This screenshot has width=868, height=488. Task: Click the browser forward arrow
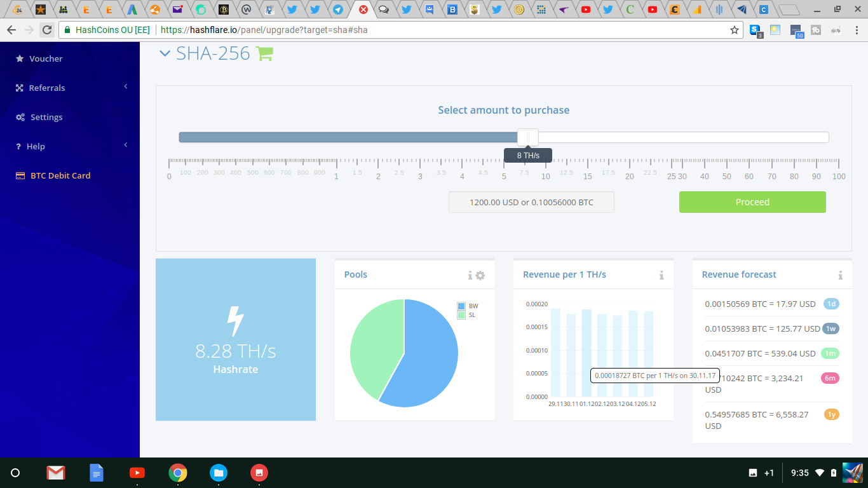point(29,30)
